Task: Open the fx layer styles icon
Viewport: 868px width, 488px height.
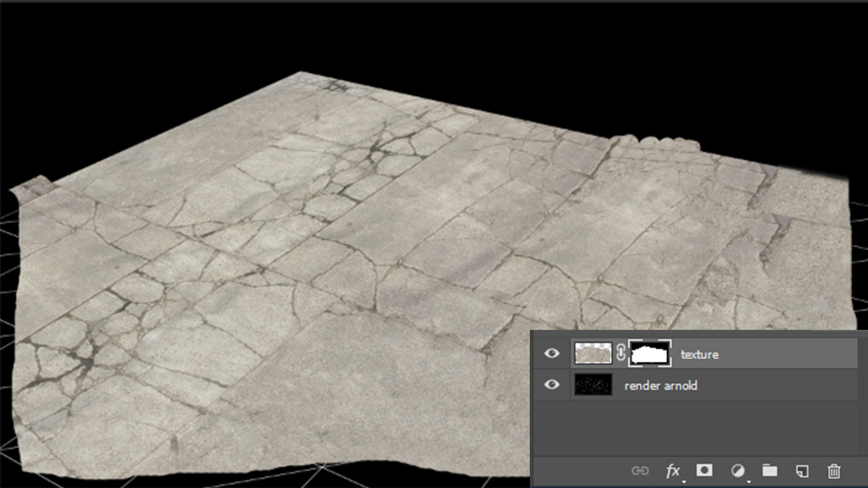Action: pos(673,471)
